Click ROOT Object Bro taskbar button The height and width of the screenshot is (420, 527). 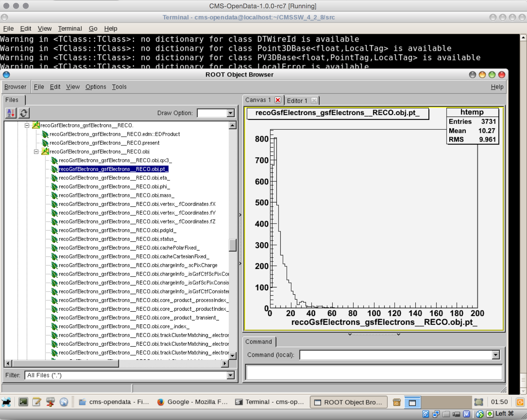[x=349, y=402]
